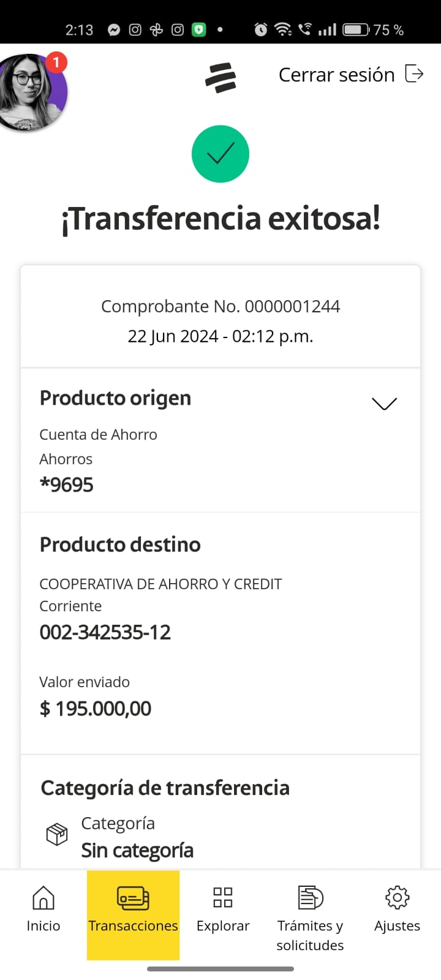Click the Cerrar sesión logout icon
The height and width of the screenshot is (980, 441).
coord(415,74)
